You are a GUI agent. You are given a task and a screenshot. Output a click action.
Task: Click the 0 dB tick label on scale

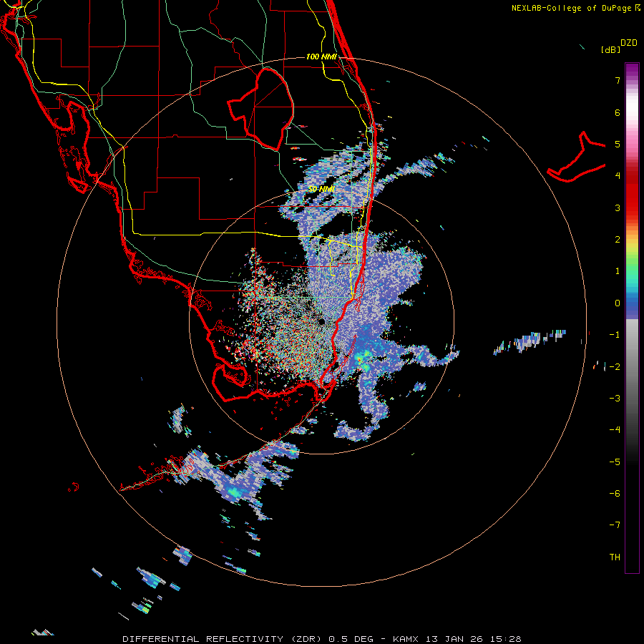[x=618, y=303]
